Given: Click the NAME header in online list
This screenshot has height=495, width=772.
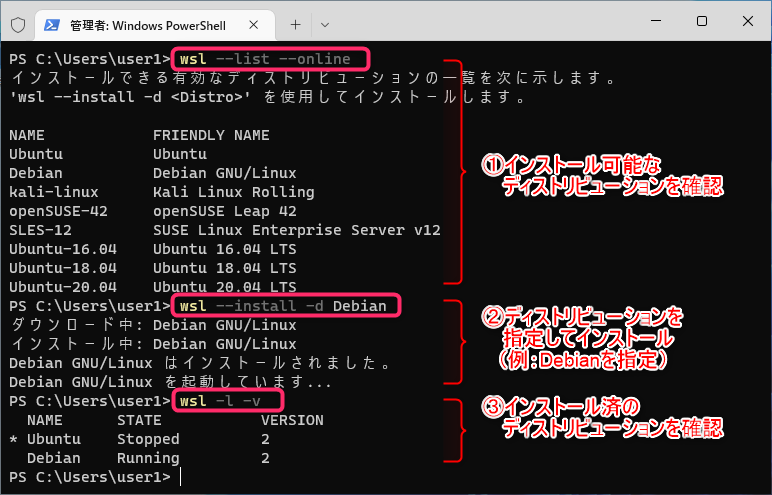Looking at the screenshot, I should point(27,135).
